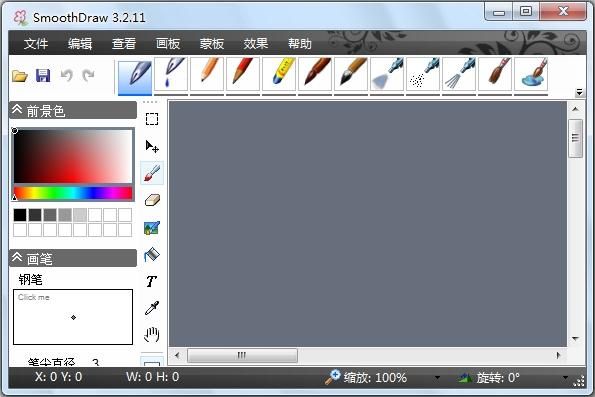The width and height of the screenshot is (595, 397).
Task: Open the 查看 menu
Action: click(124, 44)
